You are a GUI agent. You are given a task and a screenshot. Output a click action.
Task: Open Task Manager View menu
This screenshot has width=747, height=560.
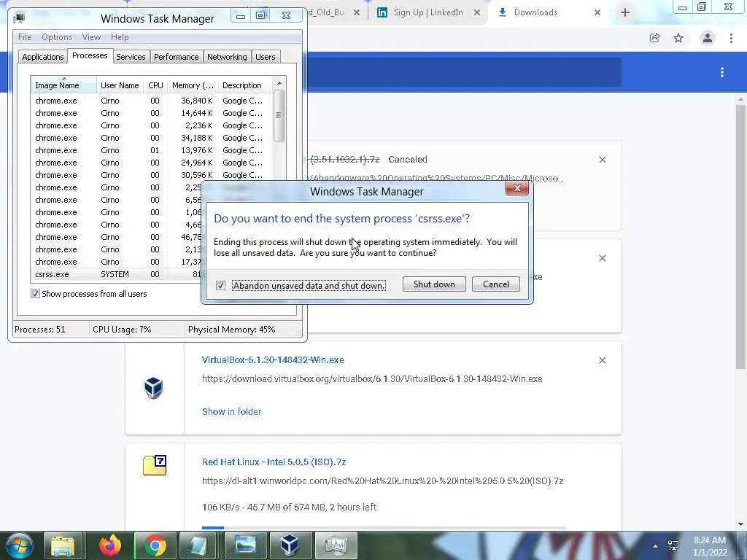(x=91, y=37)
